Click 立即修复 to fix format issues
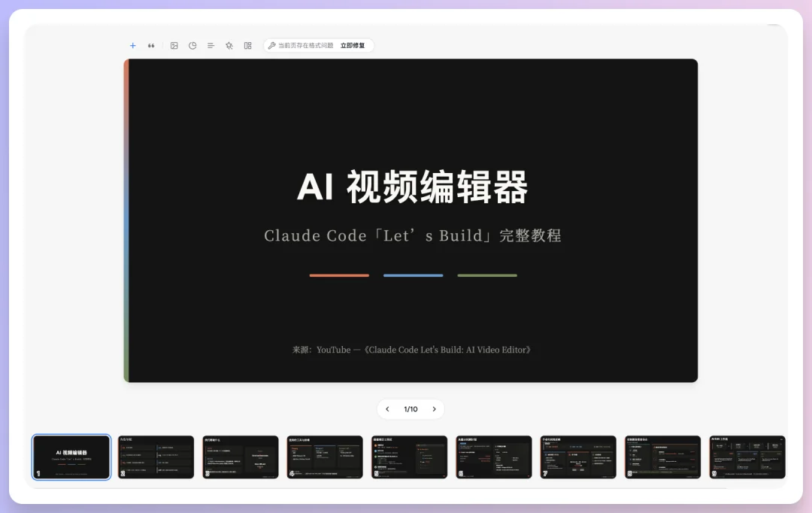This screenshot has width=812, height=513. (351, 45)
